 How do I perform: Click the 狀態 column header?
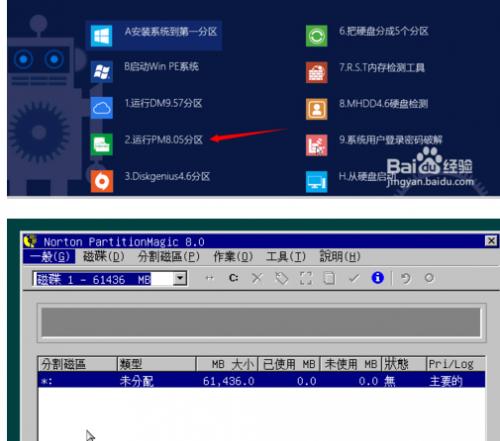coord(404,364)
